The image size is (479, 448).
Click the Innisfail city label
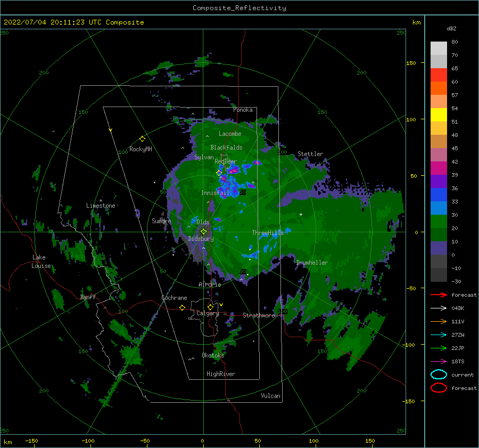pos(215,193)
